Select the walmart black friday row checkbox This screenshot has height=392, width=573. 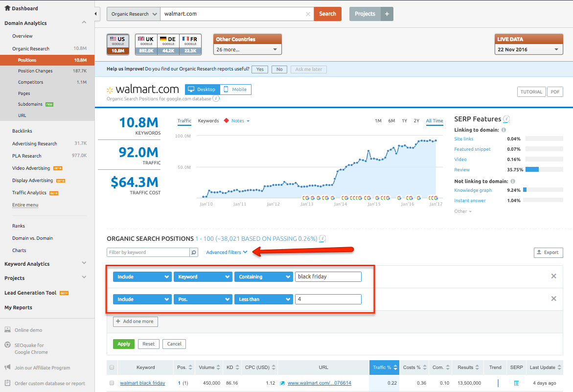(112, 383)
